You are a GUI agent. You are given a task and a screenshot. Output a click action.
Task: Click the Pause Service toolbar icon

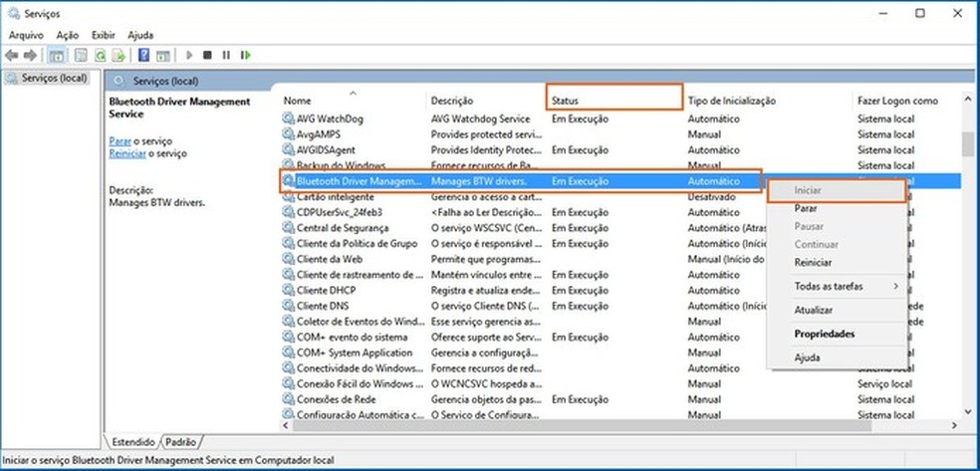226,55
